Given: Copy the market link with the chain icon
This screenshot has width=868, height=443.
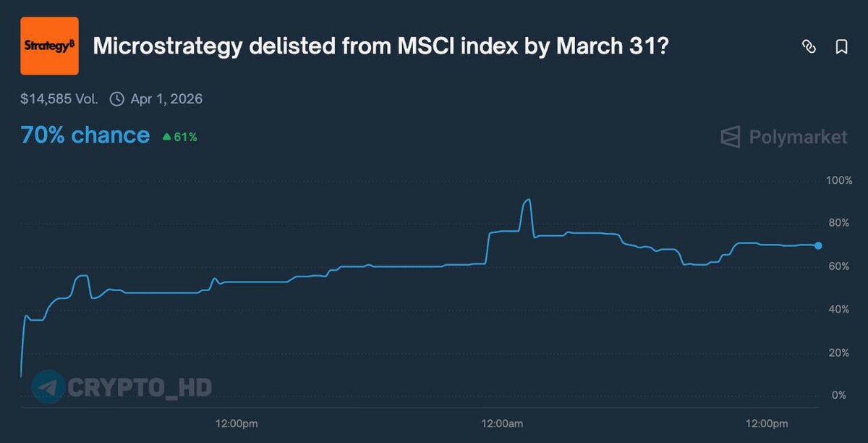Looking at the screenshot, I should (809, 47).
